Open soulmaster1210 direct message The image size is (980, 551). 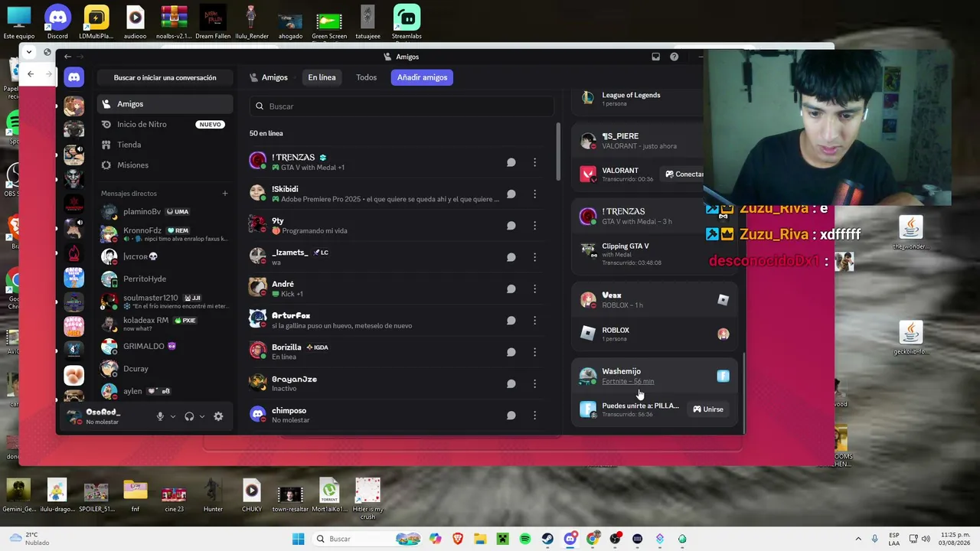coord(165,302)
